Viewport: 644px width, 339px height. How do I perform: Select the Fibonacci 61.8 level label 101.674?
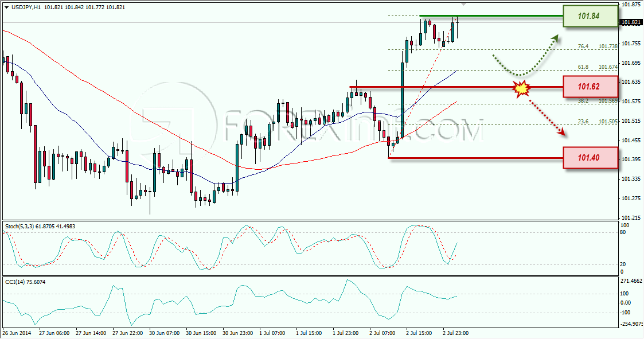pos(608,67)
